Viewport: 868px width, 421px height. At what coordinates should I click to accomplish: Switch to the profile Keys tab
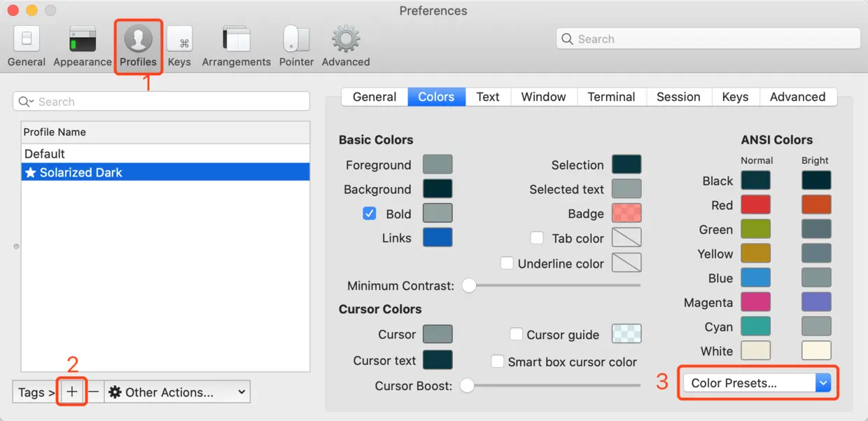(x=735, y=97)
